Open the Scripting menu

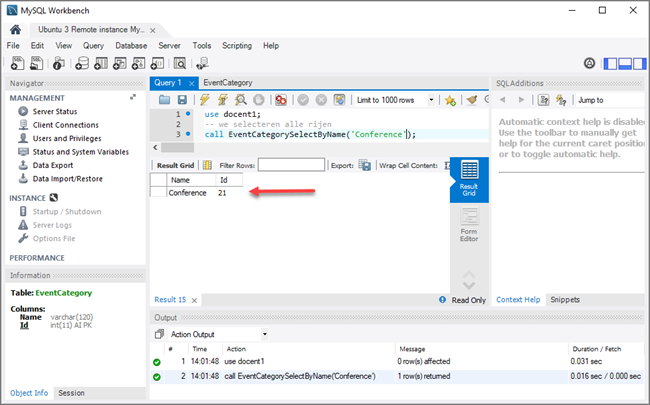pos(237,46)
